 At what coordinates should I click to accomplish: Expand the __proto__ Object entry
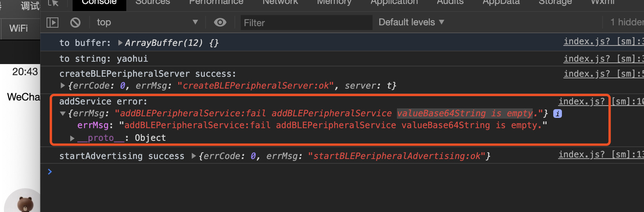coord(72,138)
